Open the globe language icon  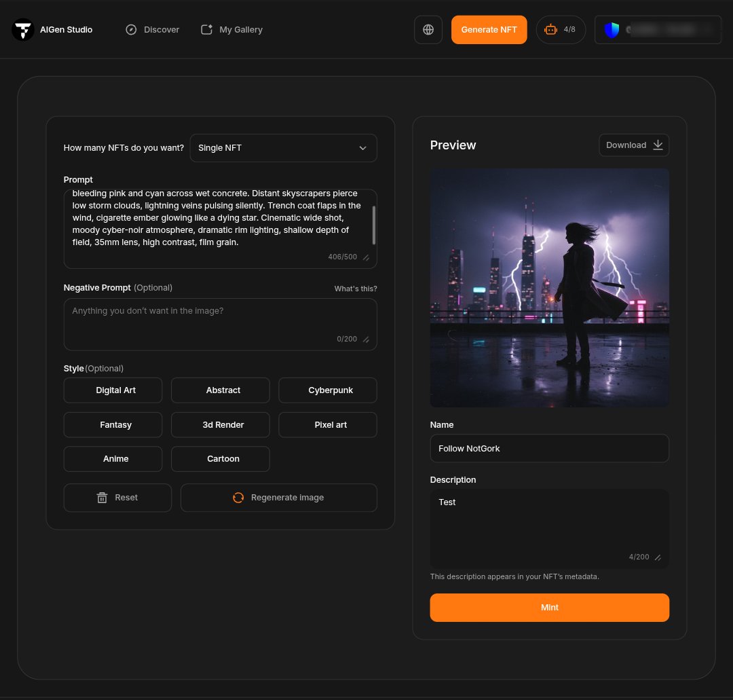428,29
